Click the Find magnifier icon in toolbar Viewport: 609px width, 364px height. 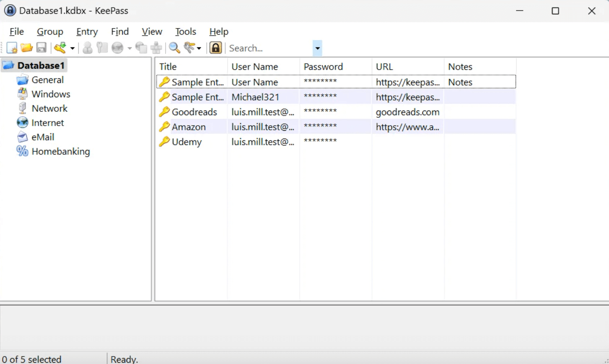[174, 48]
